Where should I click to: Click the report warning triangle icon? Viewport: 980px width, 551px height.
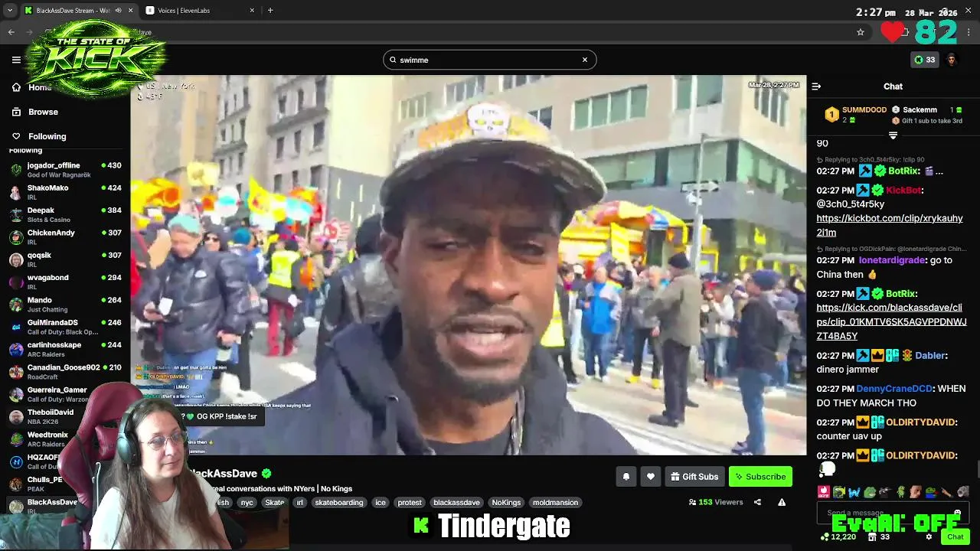click(782, 502)
